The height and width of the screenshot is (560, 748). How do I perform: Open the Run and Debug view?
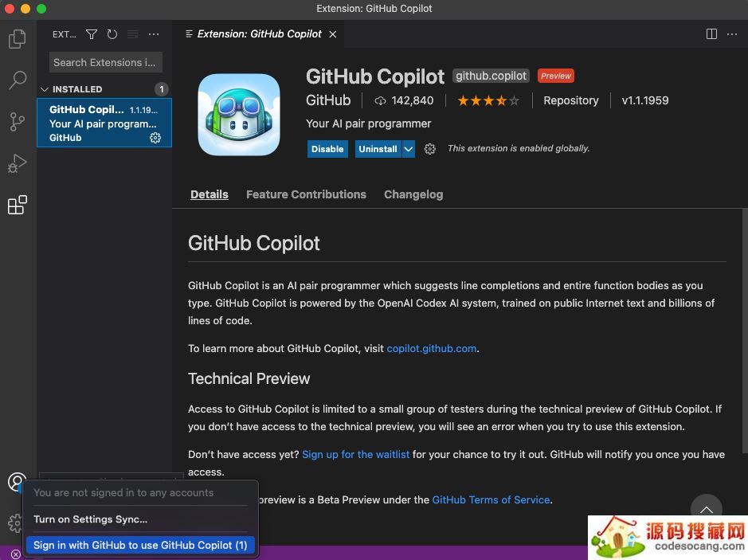(x=17, y=163)
